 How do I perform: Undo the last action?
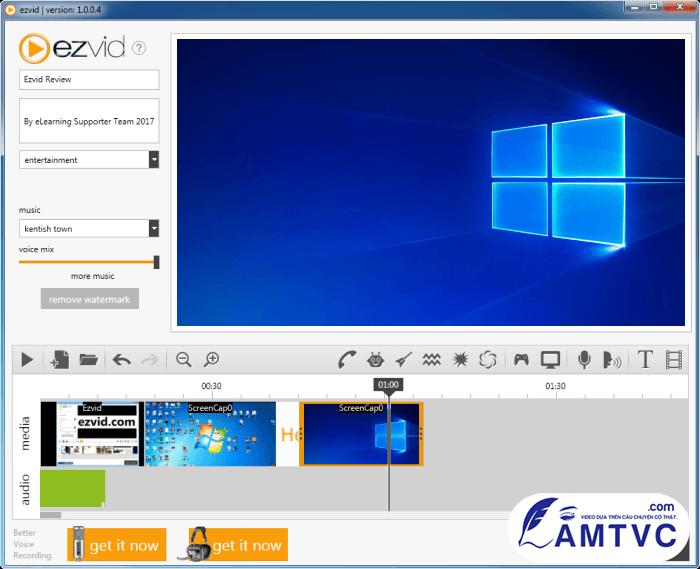[121, 360]
